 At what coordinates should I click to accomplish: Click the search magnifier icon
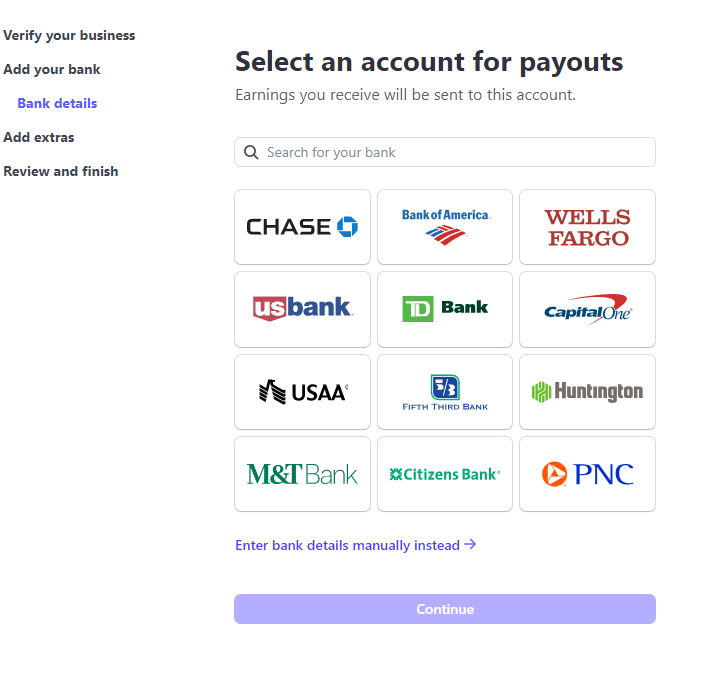point(251,152)
